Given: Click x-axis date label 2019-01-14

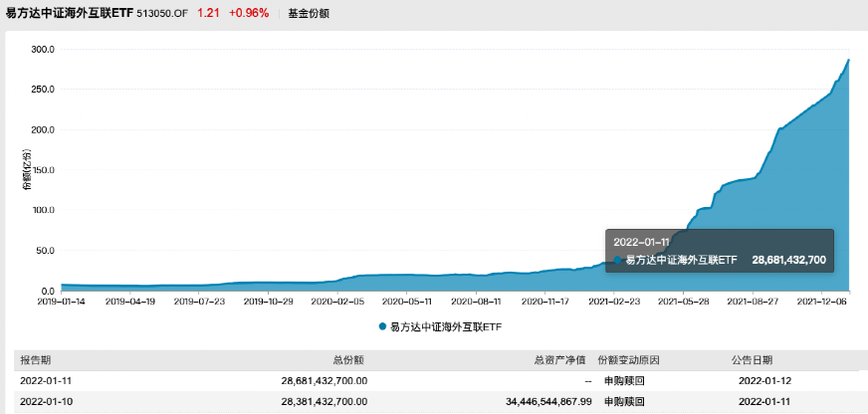Looking at the screenshot, I should 61,303.
